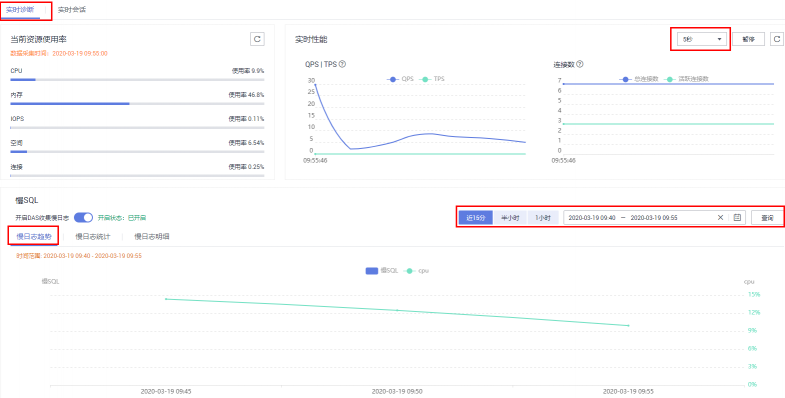This screenshot has width=785, height=398.
Task: Select the 近15分 time range option
Action: click(476, 218)
